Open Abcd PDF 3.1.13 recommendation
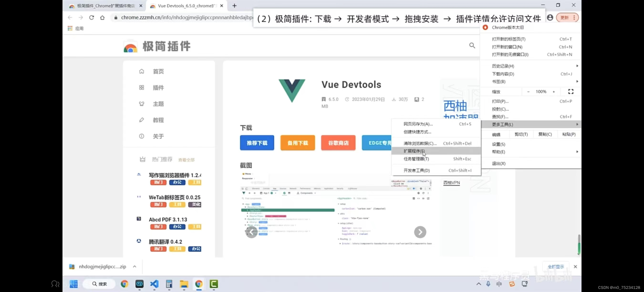Viewport: 644px width, 292px height. (168, 219)
